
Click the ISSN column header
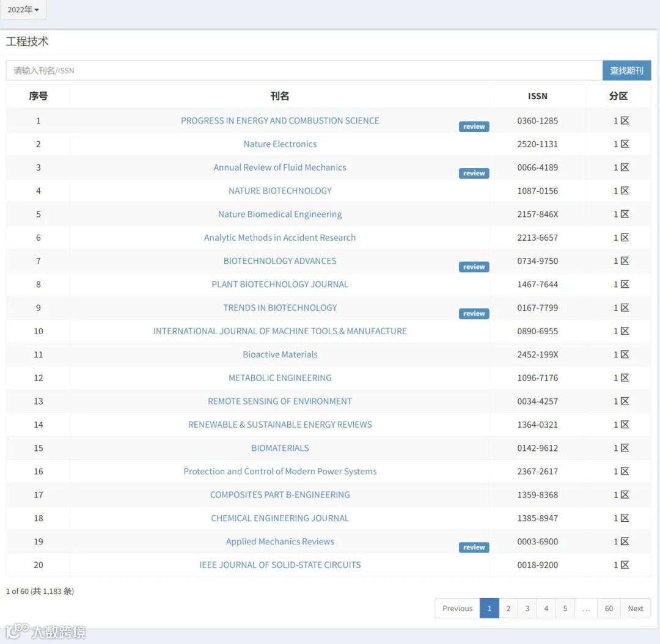[x=538, y=96]
